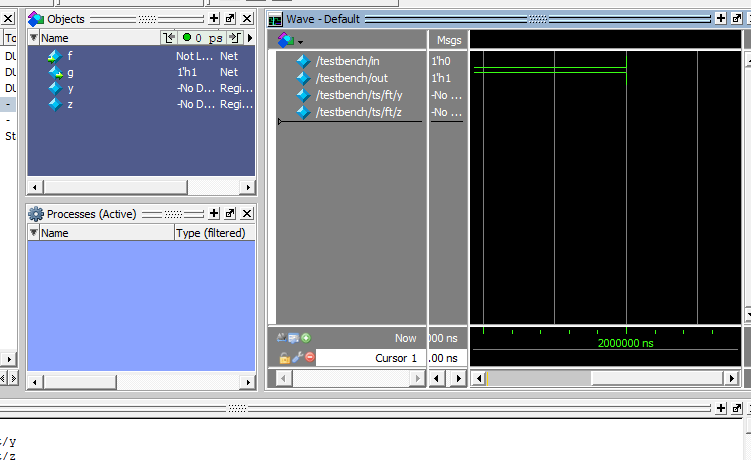
Task: Zoom the Objects panel with plus button
Action: 214,19
